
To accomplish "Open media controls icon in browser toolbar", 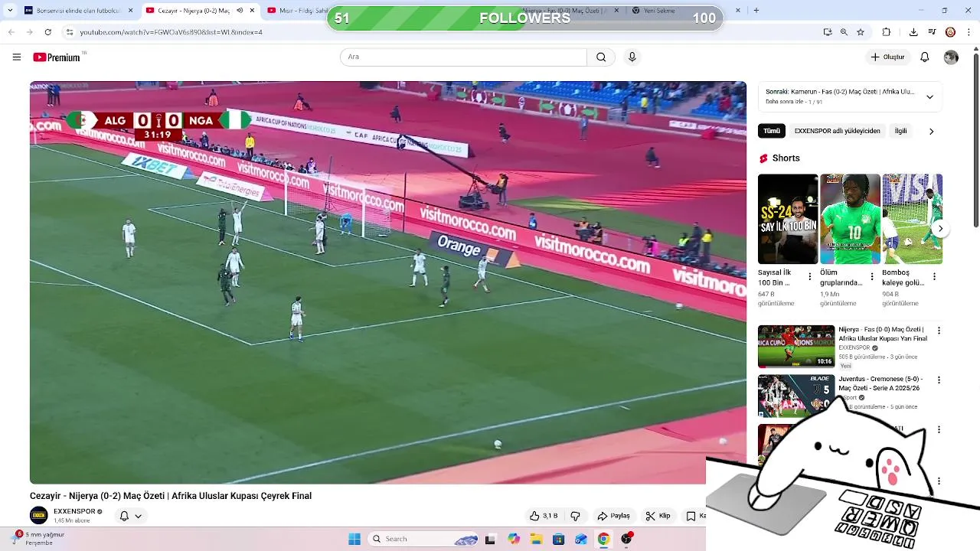I will click(932, 32).
